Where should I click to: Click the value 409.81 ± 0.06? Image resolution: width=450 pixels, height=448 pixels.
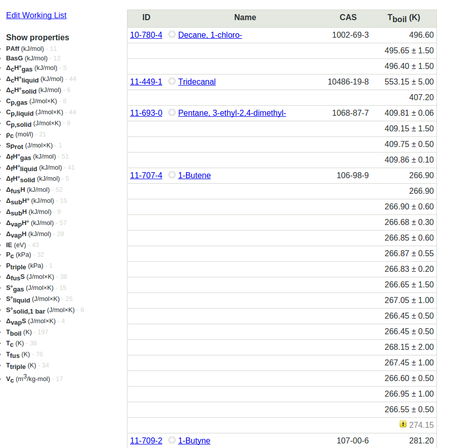click(409, 113)
